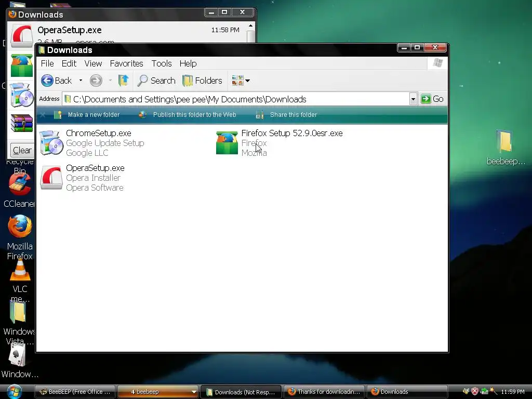Click inside the Address path field
Screen dimensions: 532x399
pyautogui.click(x=236, y=99)
